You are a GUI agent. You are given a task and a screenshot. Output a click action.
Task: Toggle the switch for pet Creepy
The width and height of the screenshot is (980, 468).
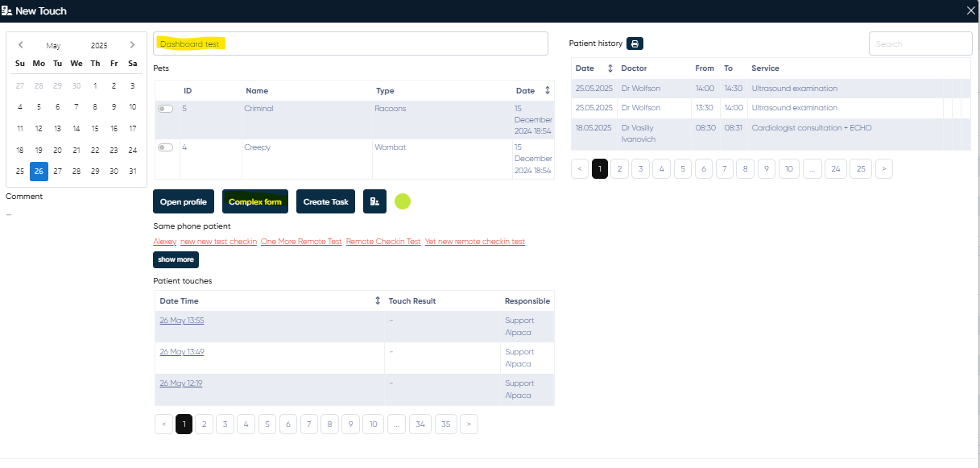tap(166, 147)
